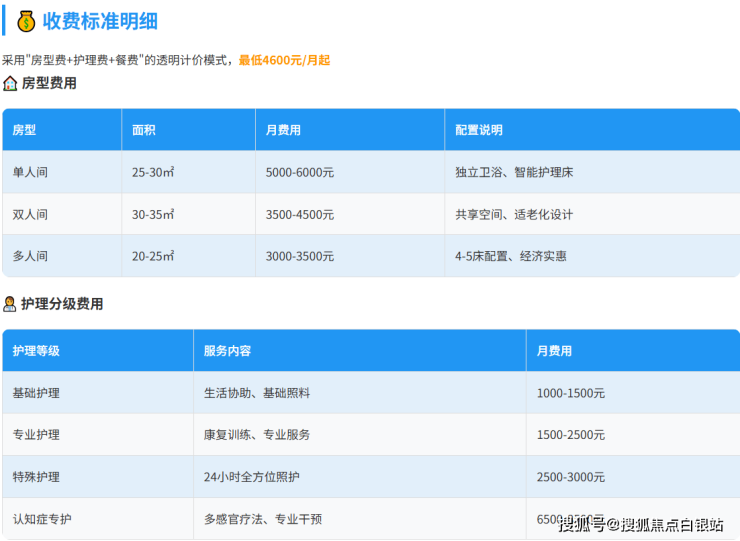Select the 认知症专护 row label
740x541 pixels.
[42, 519]
